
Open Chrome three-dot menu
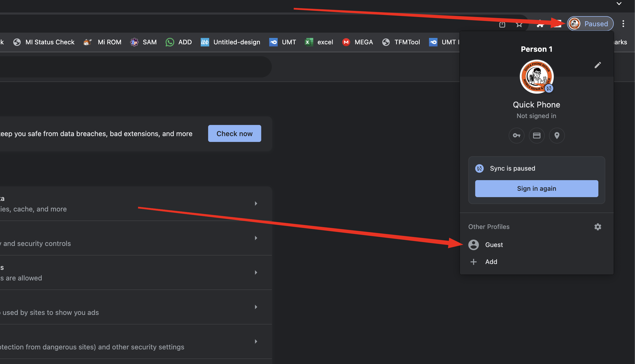point(623,24)
